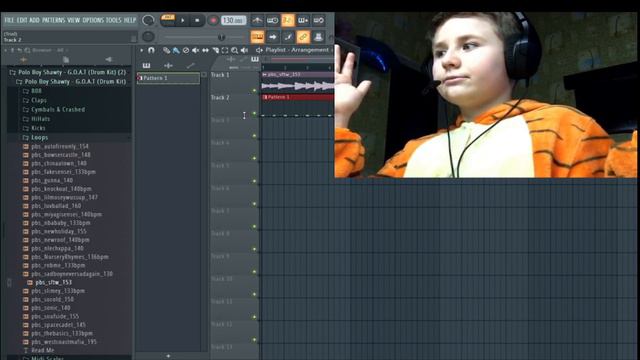640x360 pixels.
Task: Select the Delete tool in playlist toolbar
Action: (186, 50)
